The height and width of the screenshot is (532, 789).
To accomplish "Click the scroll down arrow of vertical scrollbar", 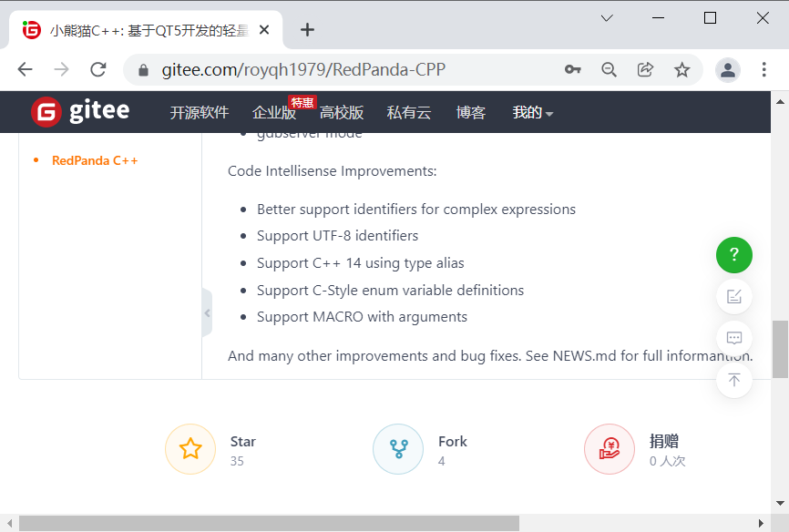I will tap(780, 503).
